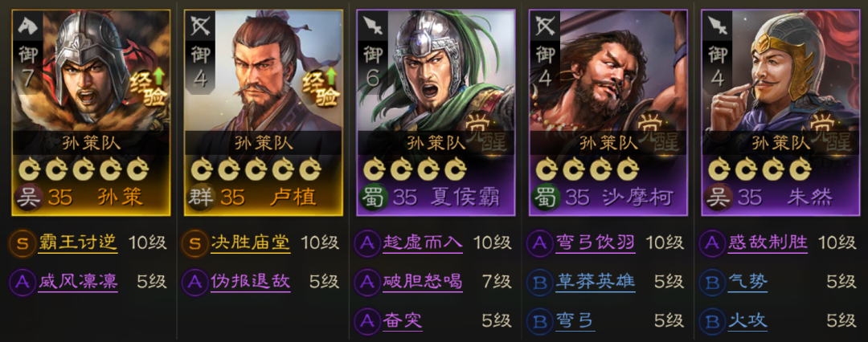Click the bow troop icon on 沙摩柯 card
The width and height of the screenshot is (868, 342).
coord(545,26)
